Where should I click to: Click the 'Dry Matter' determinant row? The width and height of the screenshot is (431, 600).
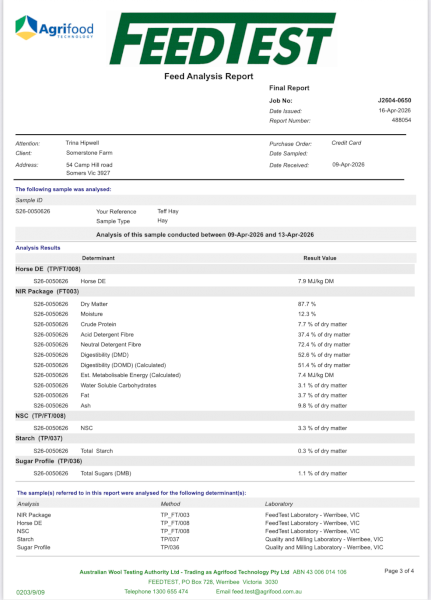tap(94, 304)
